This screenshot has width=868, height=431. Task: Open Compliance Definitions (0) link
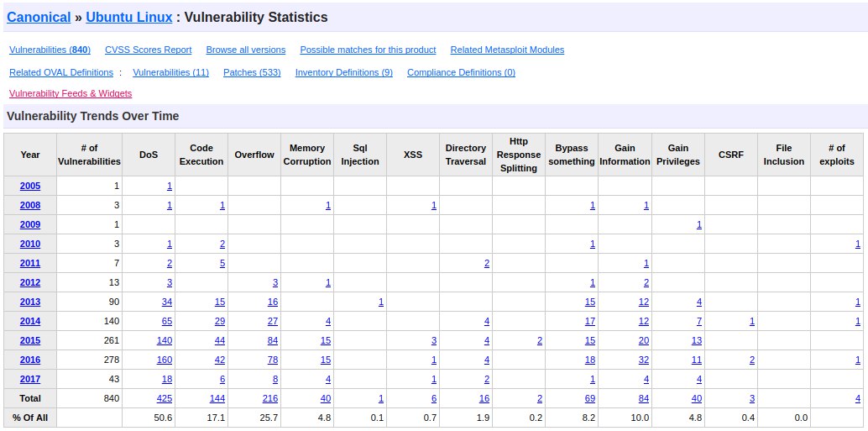(x=461, y=72)
